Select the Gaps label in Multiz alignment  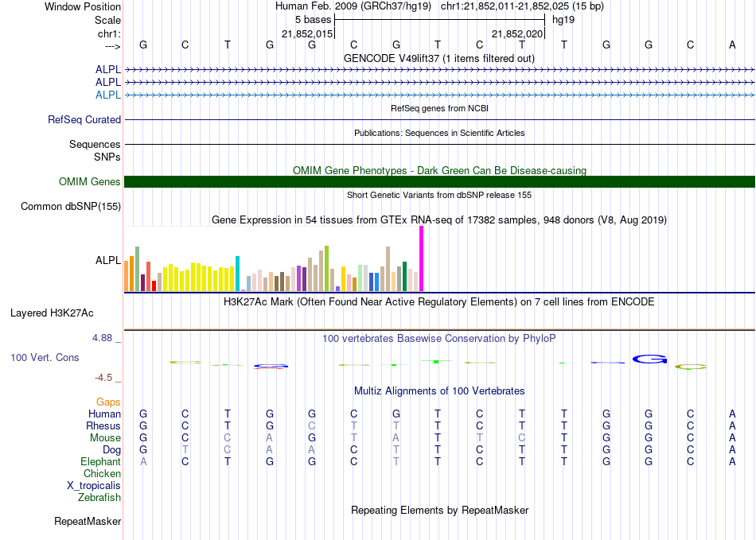tap(108, 402)
